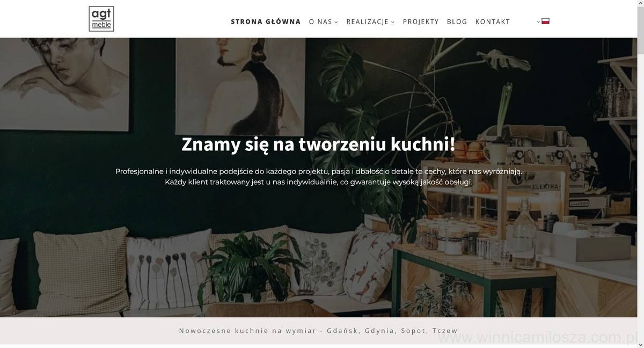Click the scrollbar up arrow
This screenshot has height=348, width=644.
641,3
